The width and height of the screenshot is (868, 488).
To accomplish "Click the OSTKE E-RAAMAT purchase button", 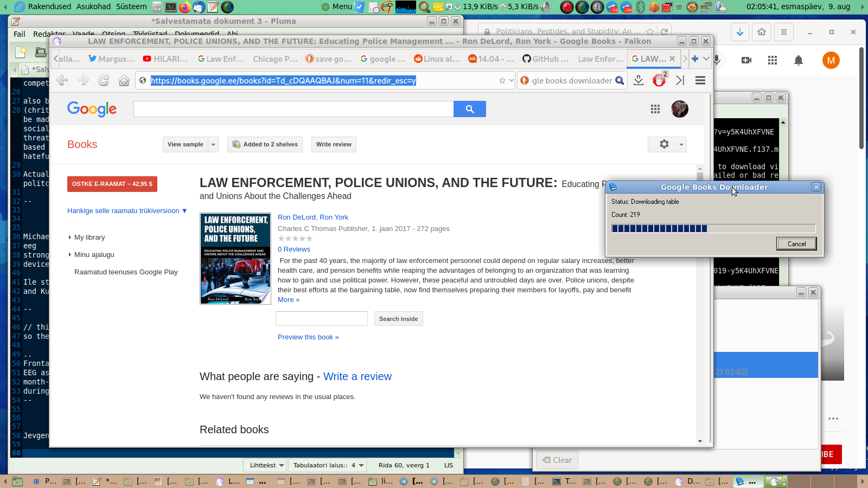I will [x=112, y=184].
